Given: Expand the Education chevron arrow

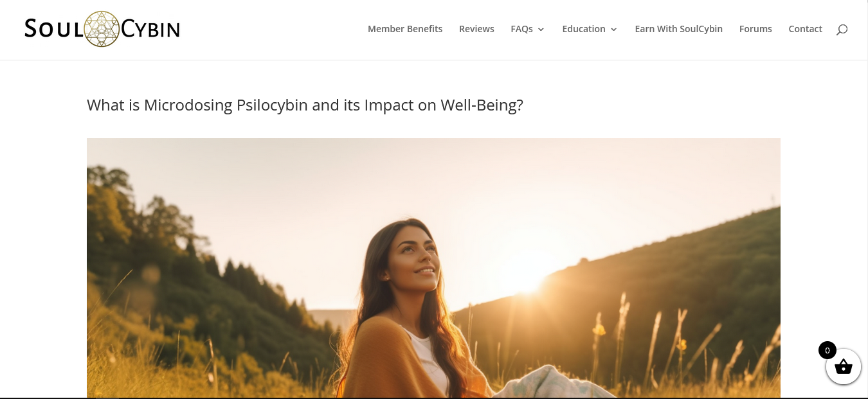Looking at the screenshot, I should (x=613, y=30).
